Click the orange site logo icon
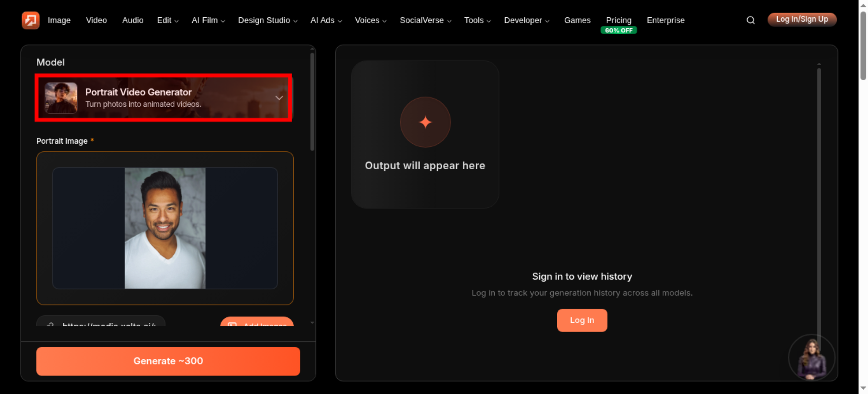The height and width of the screenshot is (394, 868). (x=30, y=20)
